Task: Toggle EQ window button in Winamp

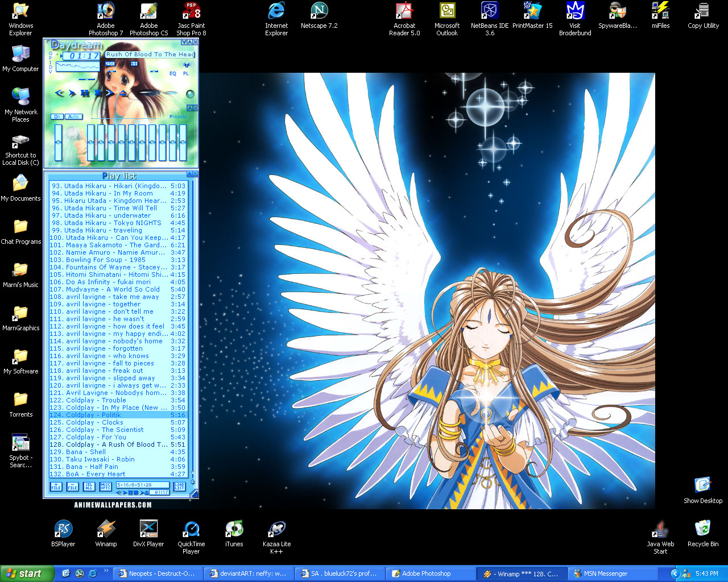Action: [x=173, y=73]
